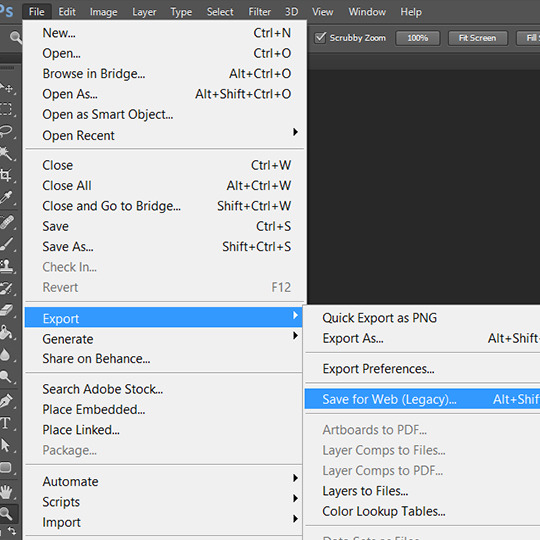Select the Type tool
Image resolution: width=540 pixels, height=540 pixels.
tap(6, 423)
